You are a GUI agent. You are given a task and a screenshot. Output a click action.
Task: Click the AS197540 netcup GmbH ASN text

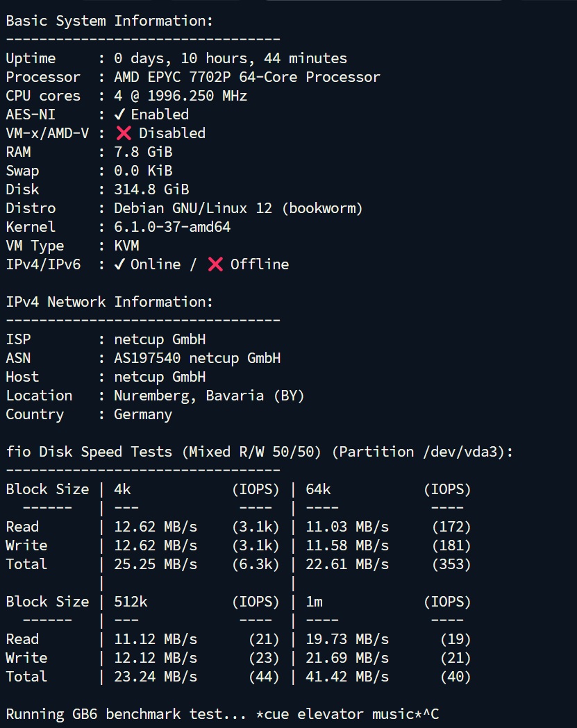click(x=197, y=358)
